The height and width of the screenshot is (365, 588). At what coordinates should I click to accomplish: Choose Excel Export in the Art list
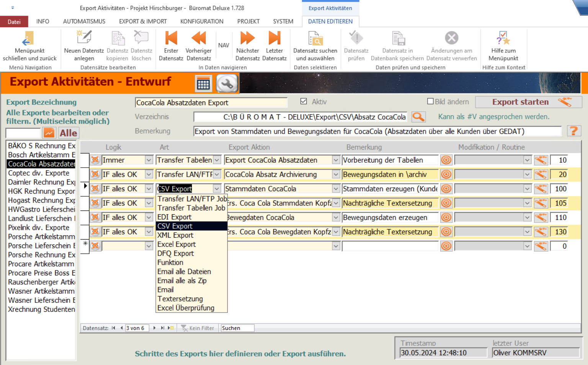pos(176,244)
